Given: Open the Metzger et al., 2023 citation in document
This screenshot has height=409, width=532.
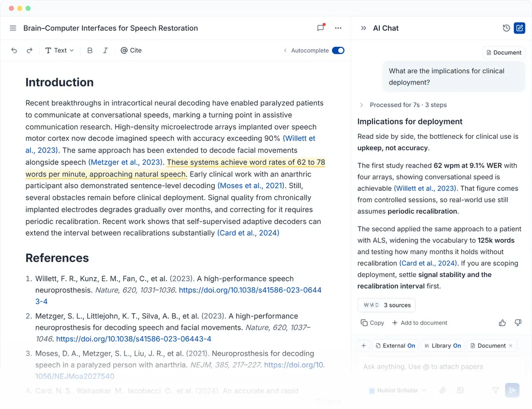Looking at the screenshot, I should pos(125,162).
